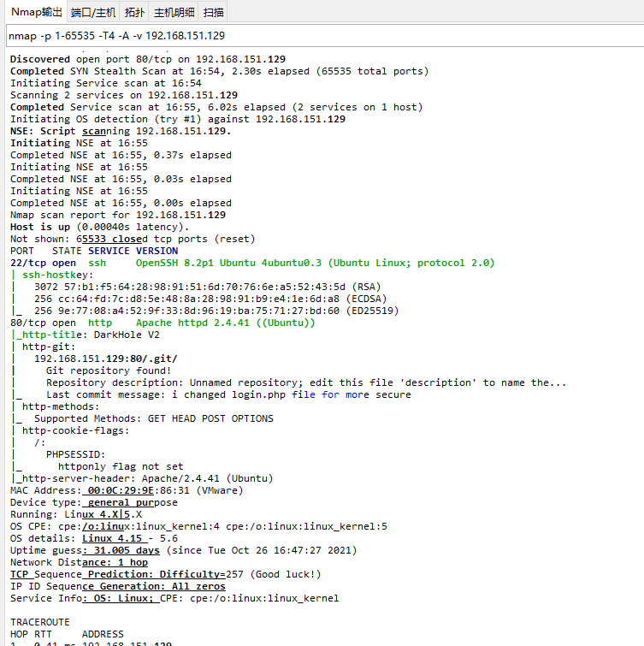Select the 拓扑 tab
644x646 pixels.
click(x=134, y=12)
